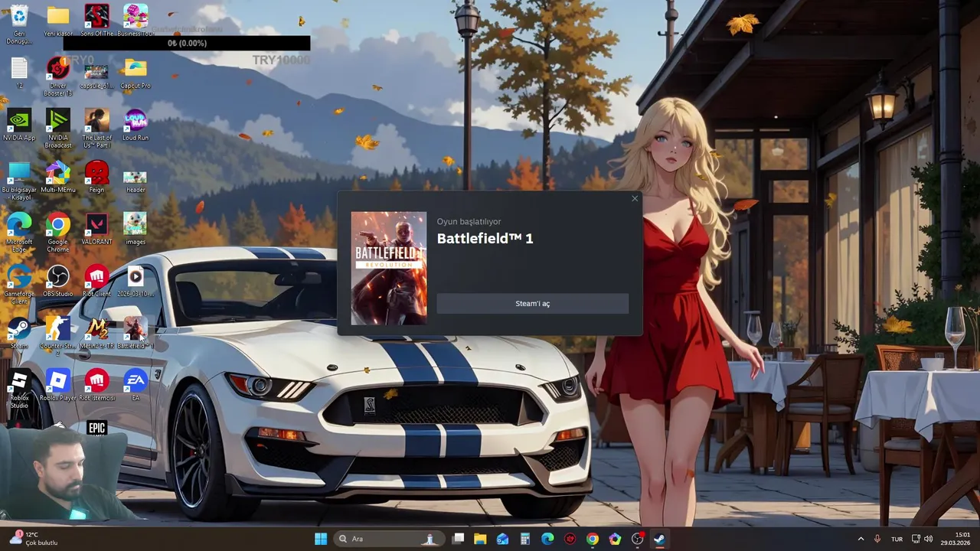This screenshot has height=551, width=980.
Task: Select the 2026-03-10 video file icon
Action: [136, 282]
